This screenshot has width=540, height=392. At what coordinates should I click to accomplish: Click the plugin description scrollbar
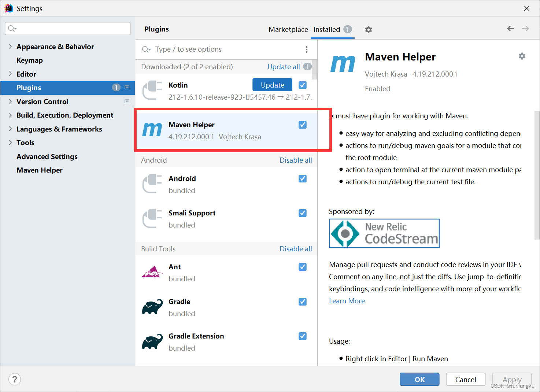tap(537, 175)
